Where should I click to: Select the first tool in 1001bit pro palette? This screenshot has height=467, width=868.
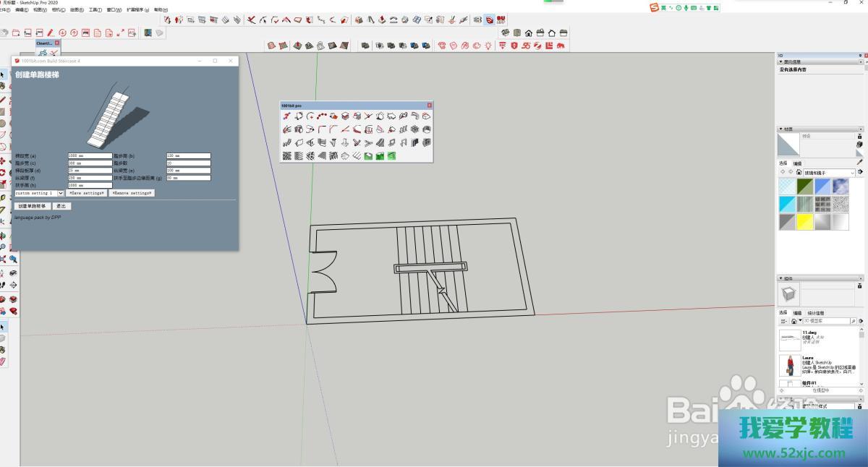coord(287,116)
